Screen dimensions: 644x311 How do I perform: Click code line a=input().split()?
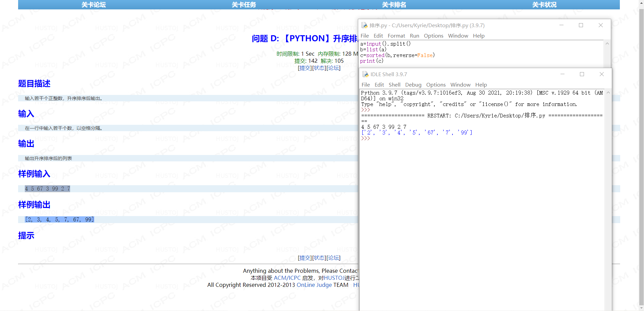tap(385, 44)
